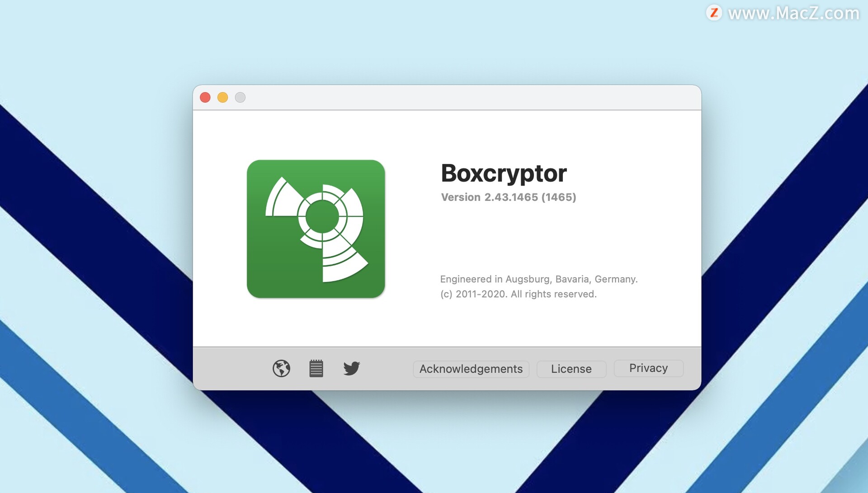Open the Twitter bird icon

351,368
